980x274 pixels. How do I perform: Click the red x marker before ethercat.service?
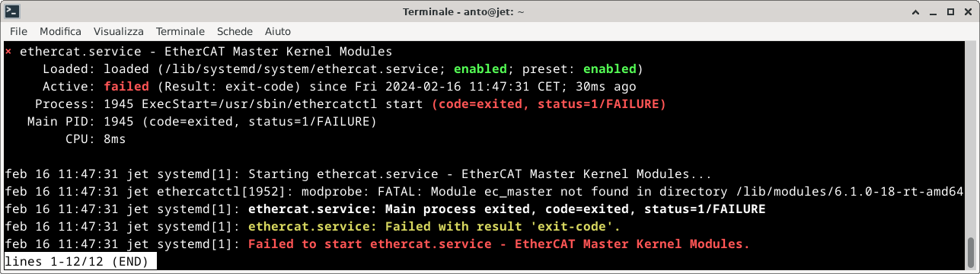(8, 52)
